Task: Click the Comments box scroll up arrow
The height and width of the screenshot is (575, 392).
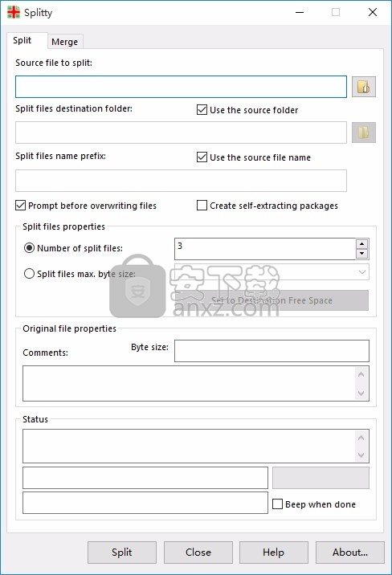Action: 361,374
